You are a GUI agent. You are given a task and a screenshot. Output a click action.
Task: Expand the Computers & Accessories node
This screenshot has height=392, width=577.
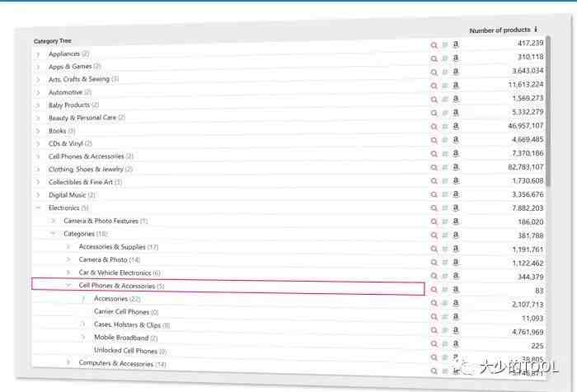pos(68,362)
